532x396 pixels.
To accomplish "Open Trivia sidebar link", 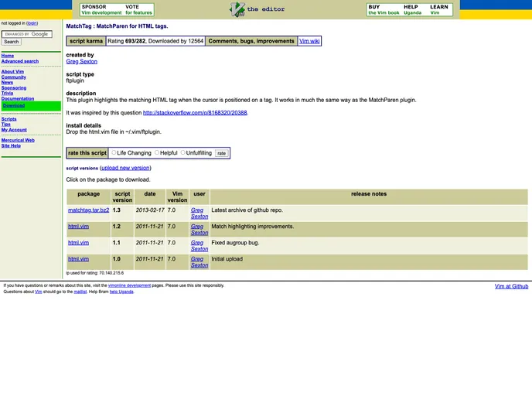I will coord(7,93).
